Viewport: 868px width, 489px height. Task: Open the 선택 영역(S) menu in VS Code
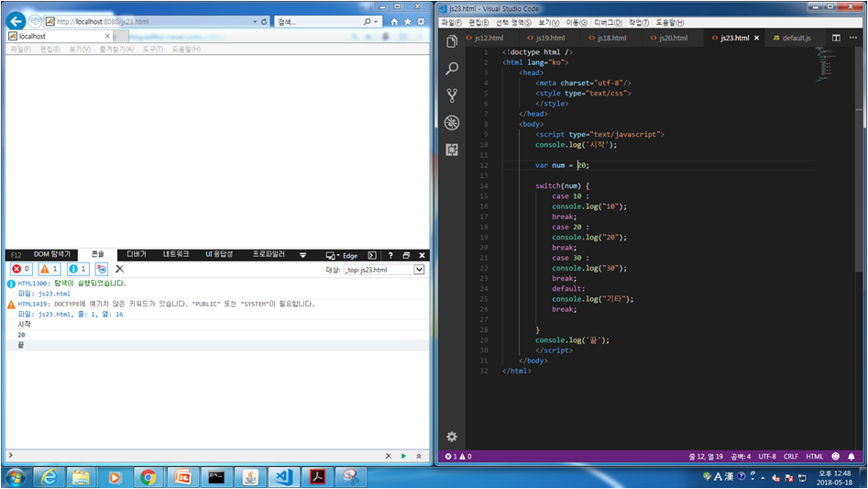pyautogui.click(x=513, y=23)
